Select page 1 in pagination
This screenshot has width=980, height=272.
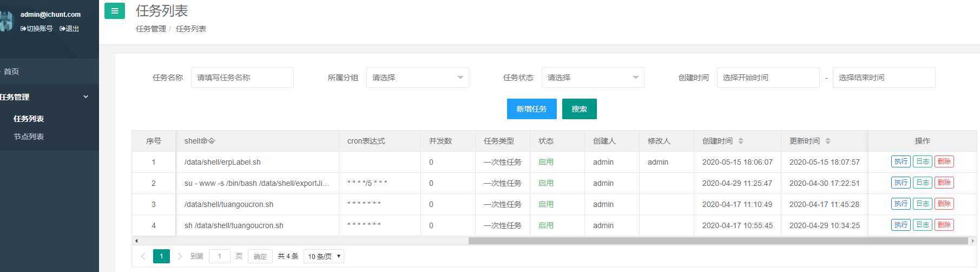coord(161,256)
